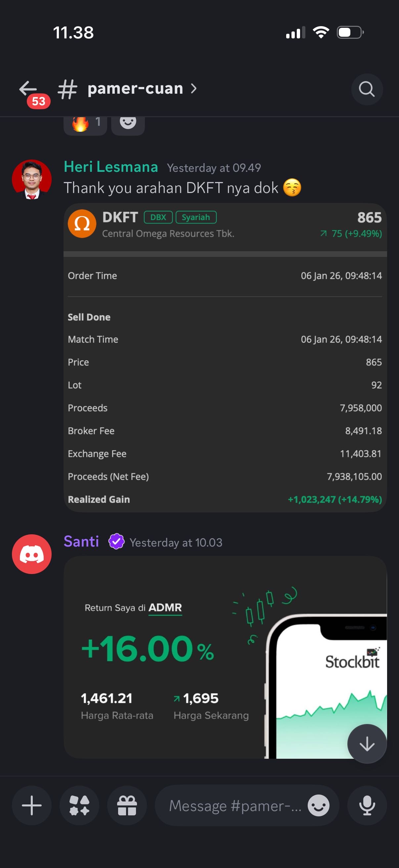
Task: Expand pamer-cuan channel details chevron
Action: click(194, 89)
